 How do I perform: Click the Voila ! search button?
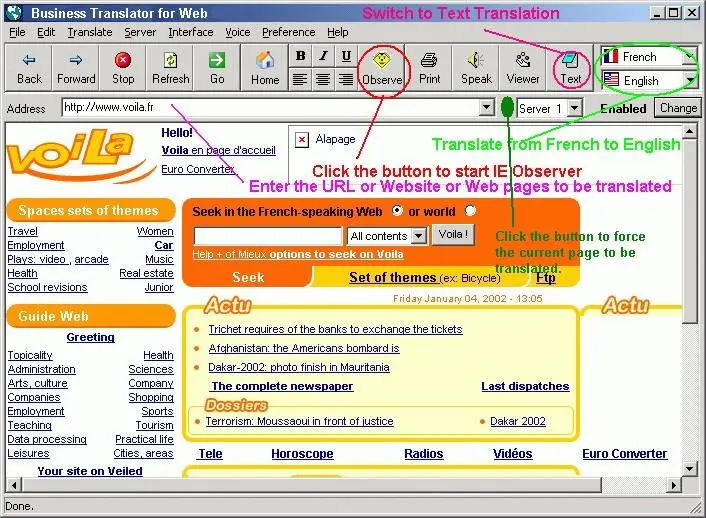tap(453, 235)
